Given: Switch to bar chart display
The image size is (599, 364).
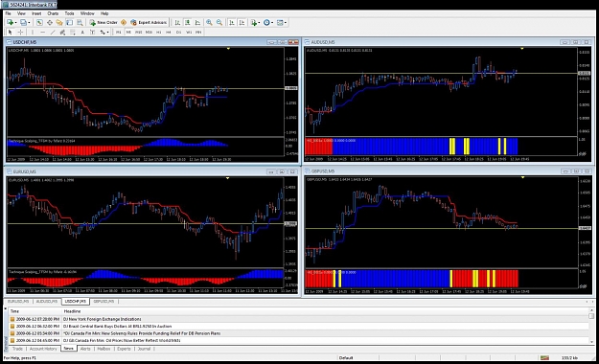Looking at the screenshot, I should click(177, 23).
